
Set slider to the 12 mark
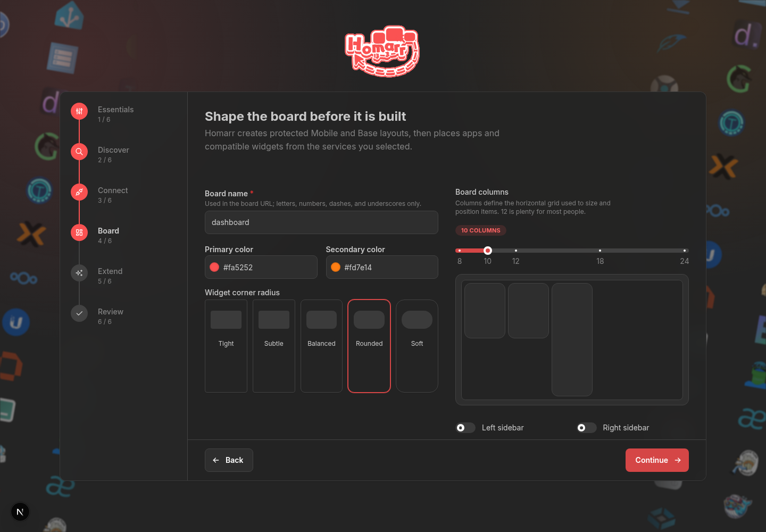coord(516,251)
